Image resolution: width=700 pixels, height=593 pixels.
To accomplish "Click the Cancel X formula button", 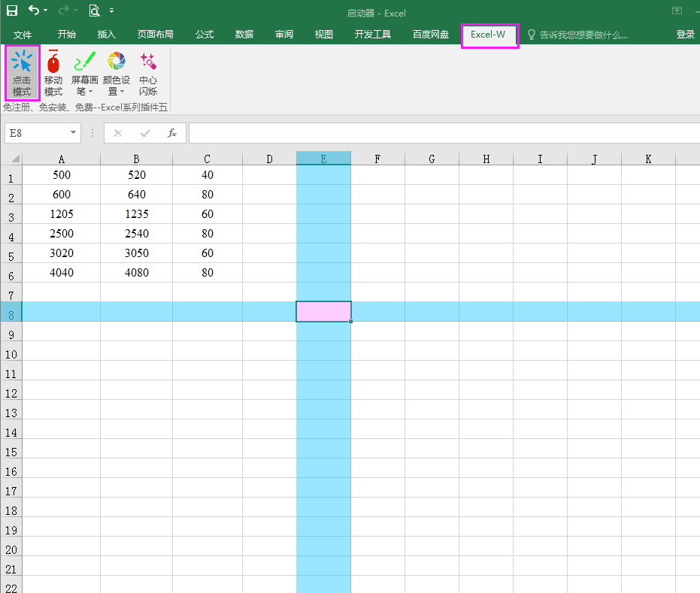I will [118, 133].
